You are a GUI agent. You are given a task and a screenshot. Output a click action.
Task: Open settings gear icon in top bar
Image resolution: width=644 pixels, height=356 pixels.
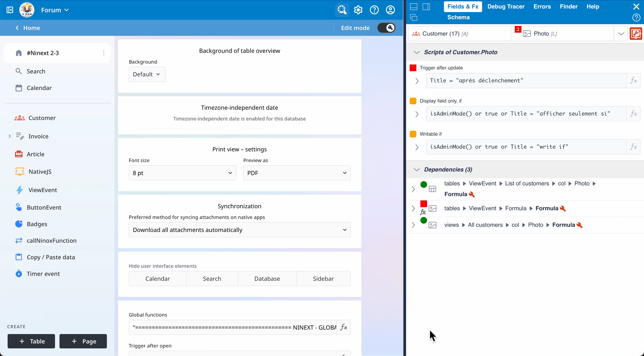point(358,10)
